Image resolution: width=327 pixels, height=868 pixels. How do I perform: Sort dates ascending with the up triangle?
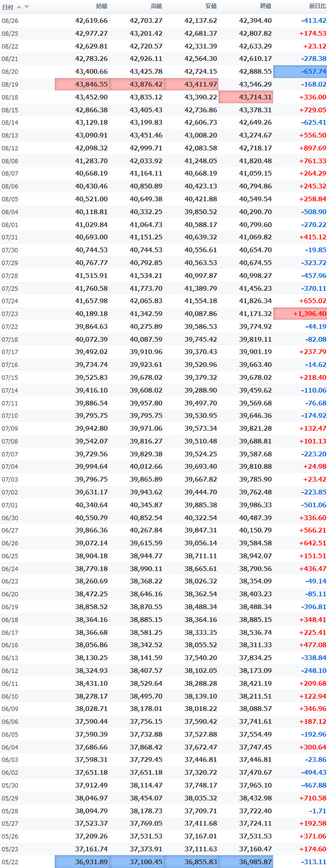pyautogui.click(x=19, y=7)
